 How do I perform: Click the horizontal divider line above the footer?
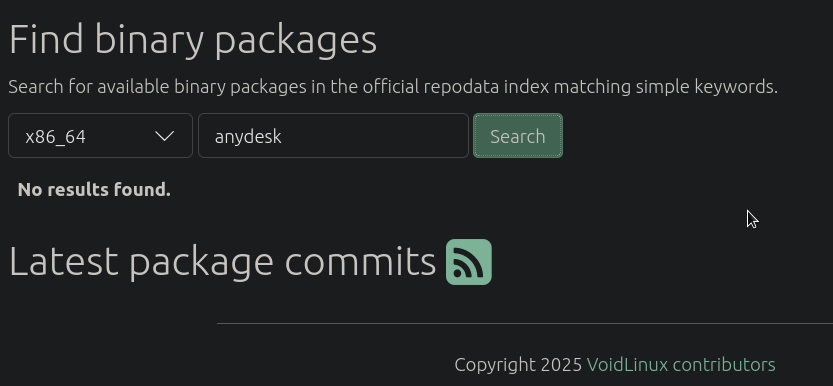point(525,323)
